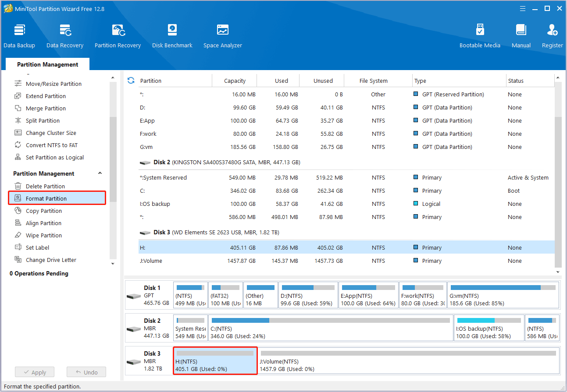This screenshot has width=567, height=392.
Task: Select the J:Volume partition row
Action: pyautogui.click(x=346, y=261)
